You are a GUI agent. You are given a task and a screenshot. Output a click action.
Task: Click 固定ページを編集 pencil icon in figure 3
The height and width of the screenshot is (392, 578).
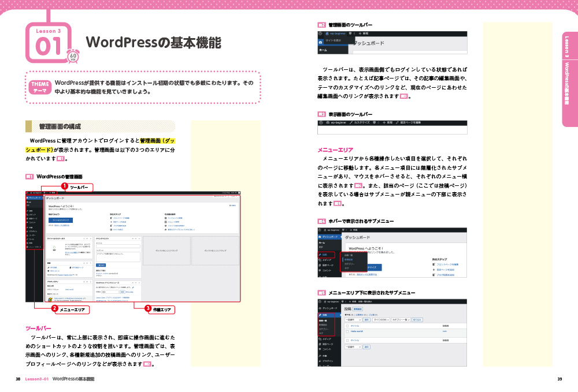pos(397,122)
